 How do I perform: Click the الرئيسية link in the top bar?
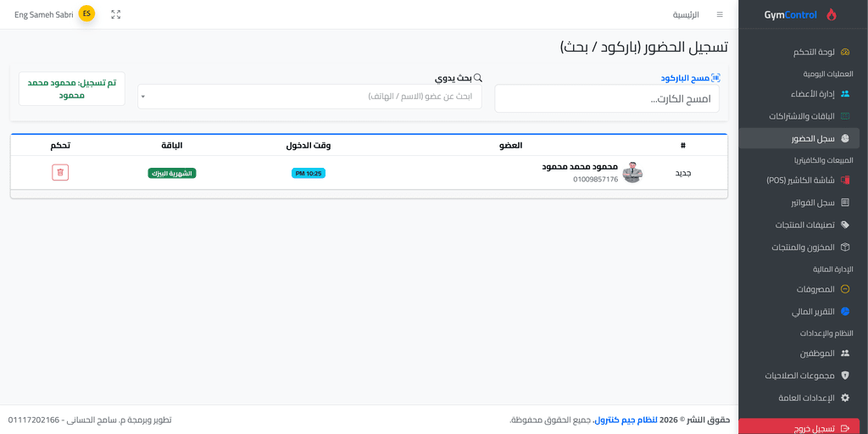(x=685, y=14)
